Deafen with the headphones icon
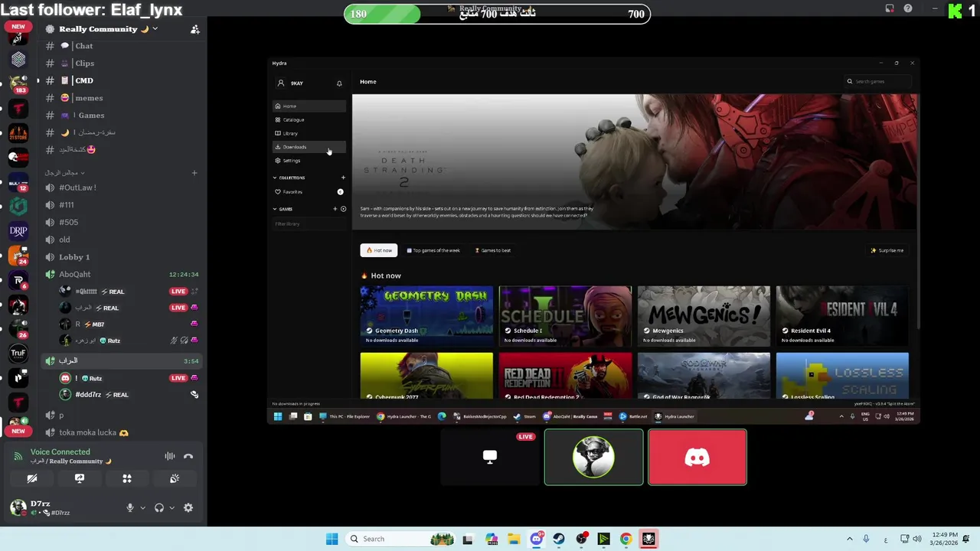The image size is (980, 551). (159, 507)
